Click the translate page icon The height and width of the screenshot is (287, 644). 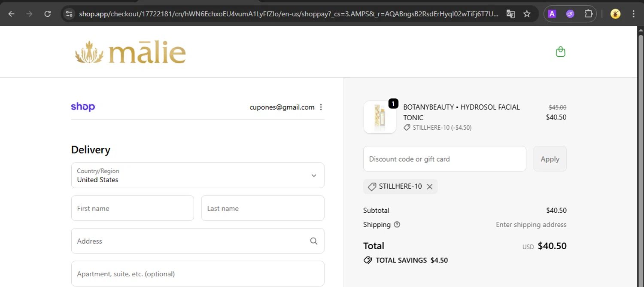point(510,14)
